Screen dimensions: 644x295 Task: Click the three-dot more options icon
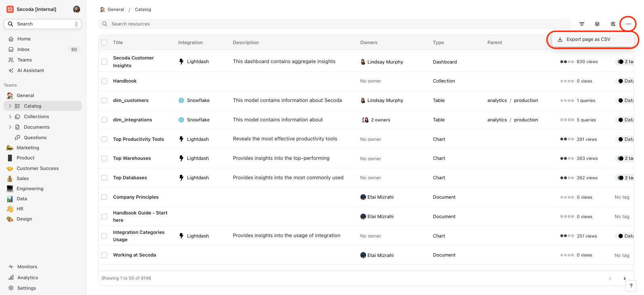point(628,24)
